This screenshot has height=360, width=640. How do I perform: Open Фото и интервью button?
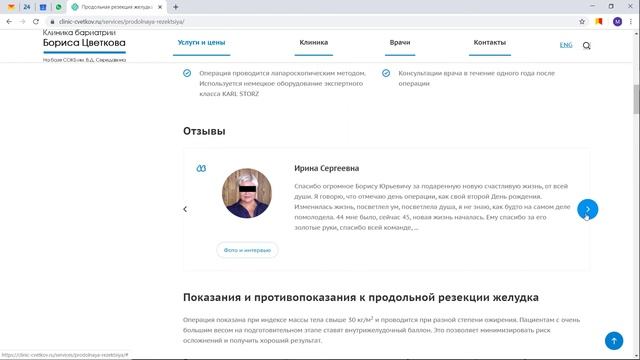tap(247, 250)
